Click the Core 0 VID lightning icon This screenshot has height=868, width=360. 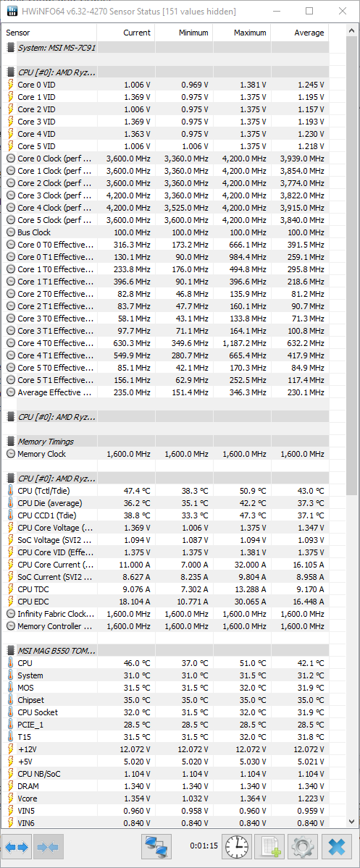11,85
